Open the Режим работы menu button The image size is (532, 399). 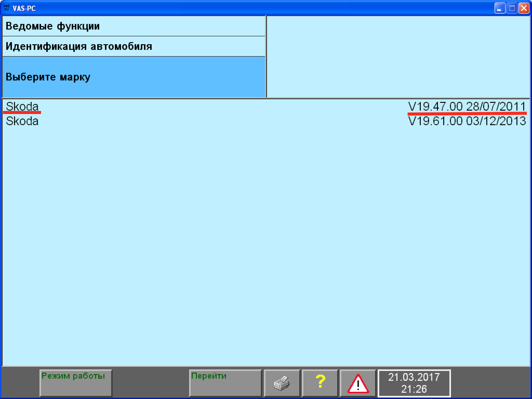pyautogui.click(x=76, y=383)
